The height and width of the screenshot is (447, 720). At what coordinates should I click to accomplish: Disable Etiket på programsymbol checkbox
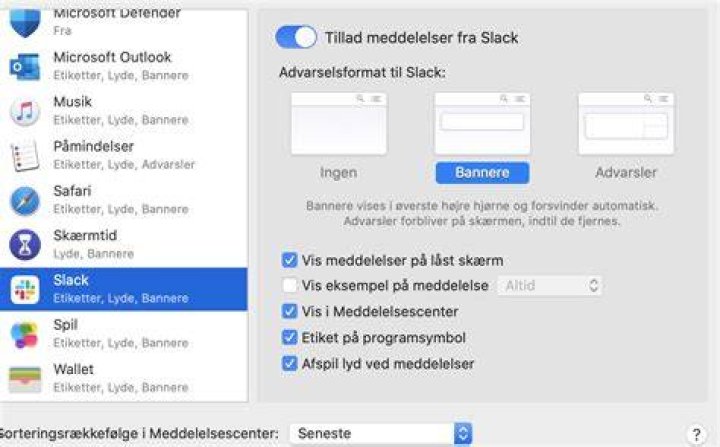point(289,337)
